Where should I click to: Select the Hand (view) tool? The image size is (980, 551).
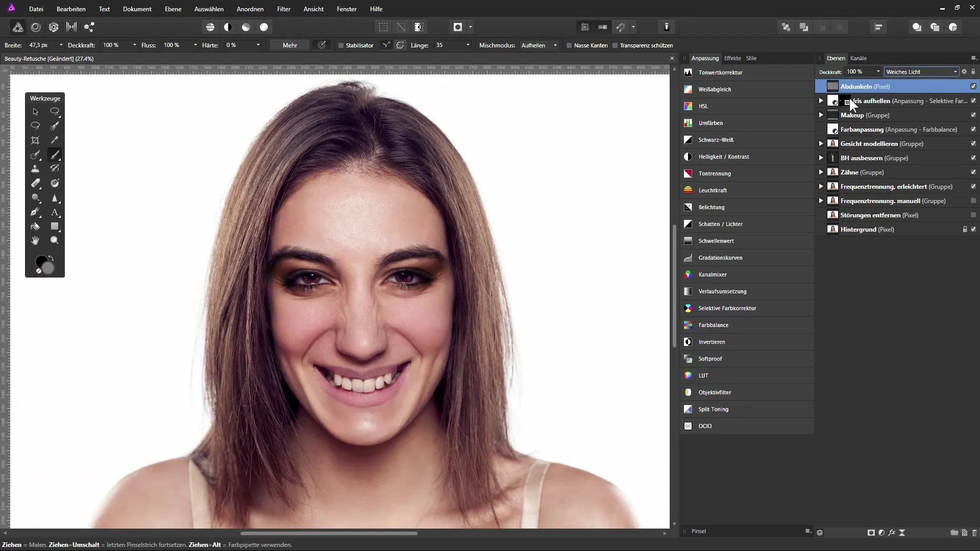pyautogui.click(x=35, y=240)
